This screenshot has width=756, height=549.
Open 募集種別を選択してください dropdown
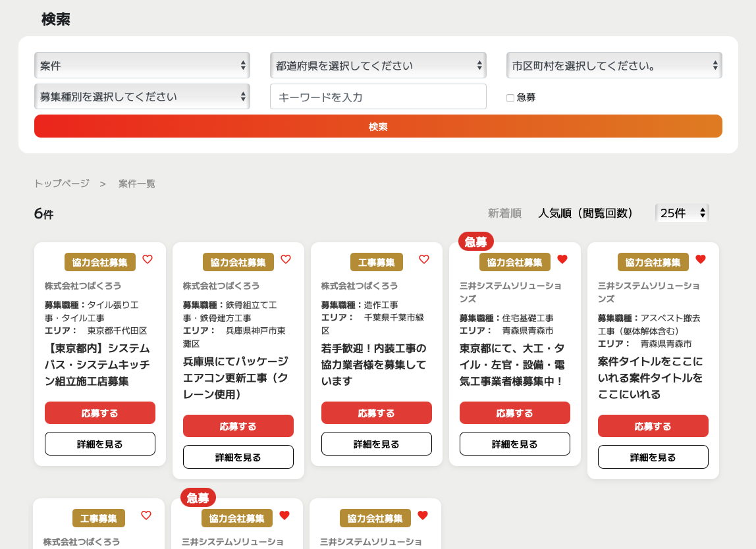click(142, 97)
